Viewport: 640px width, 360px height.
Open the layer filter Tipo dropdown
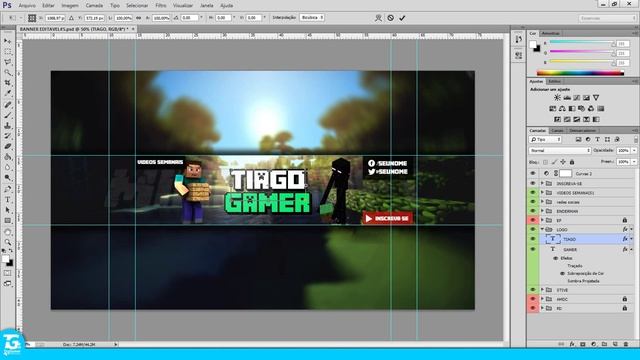click(546, 140)
